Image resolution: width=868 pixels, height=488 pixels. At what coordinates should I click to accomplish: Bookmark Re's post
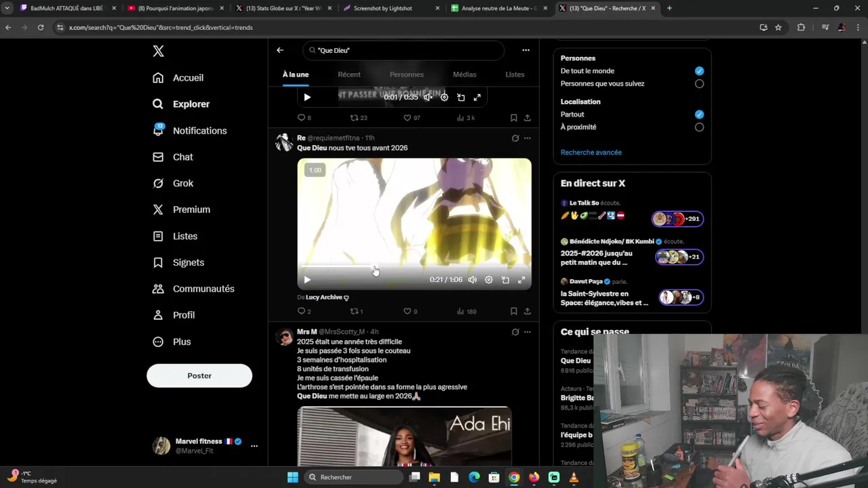pyautogui.click(x=514, y=312)
